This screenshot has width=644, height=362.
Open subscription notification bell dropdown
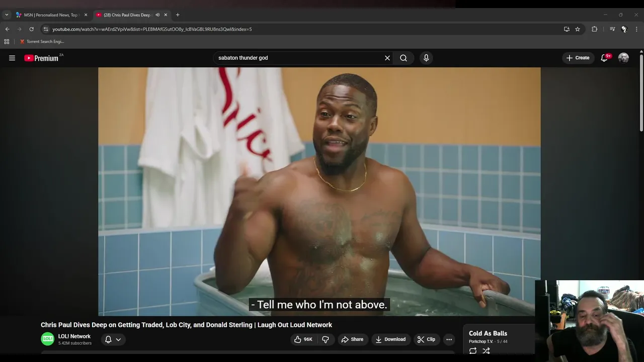[113, 339]
